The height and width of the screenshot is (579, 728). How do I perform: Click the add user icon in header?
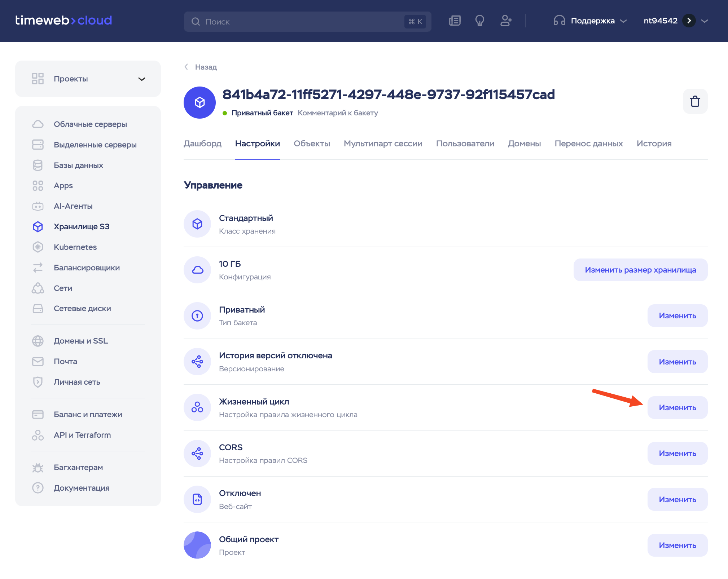click(x=506, y=21)
